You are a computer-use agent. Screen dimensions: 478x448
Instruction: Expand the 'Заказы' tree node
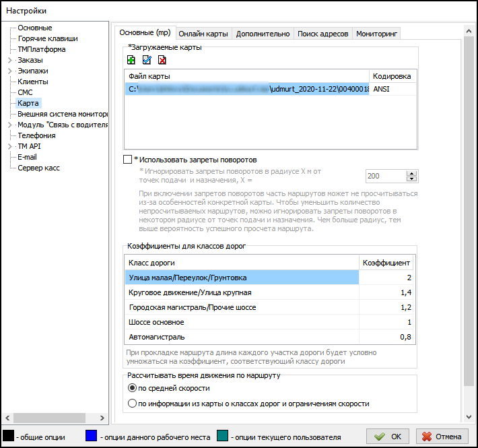(x=9, y=60)
